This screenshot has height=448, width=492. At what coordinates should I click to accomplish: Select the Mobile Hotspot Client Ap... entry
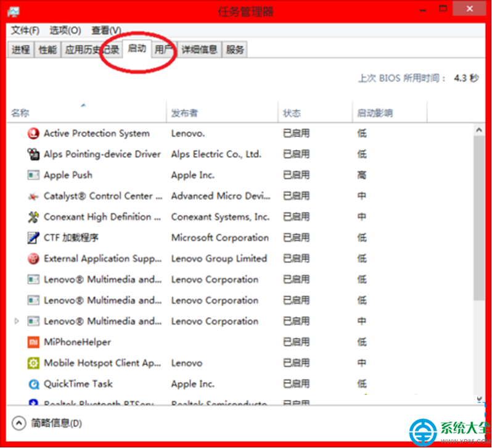click(x=102, y=363)
